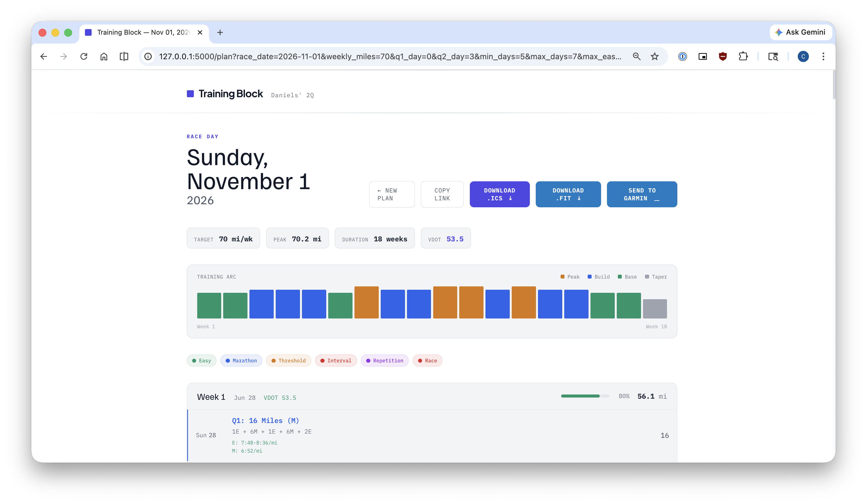This screenshot has width=867, height=504.
Task: Open a new browser tab
Action: click(x=220, y=32)
